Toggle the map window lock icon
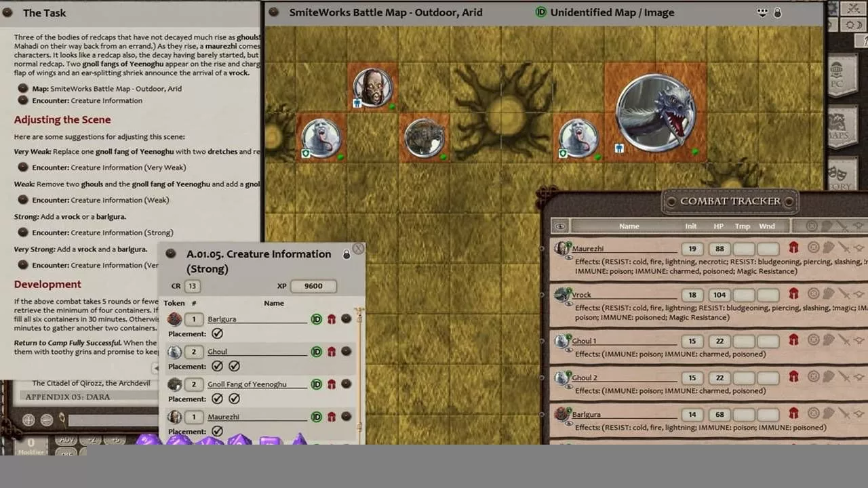The image size is (868, 488). coord(778,12)
